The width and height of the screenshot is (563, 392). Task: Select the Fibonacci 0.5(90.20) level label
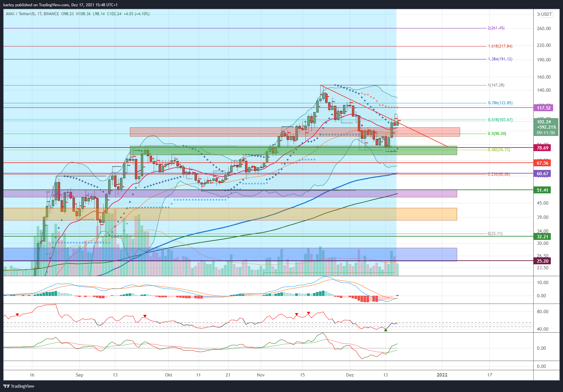tap(497, 134)
